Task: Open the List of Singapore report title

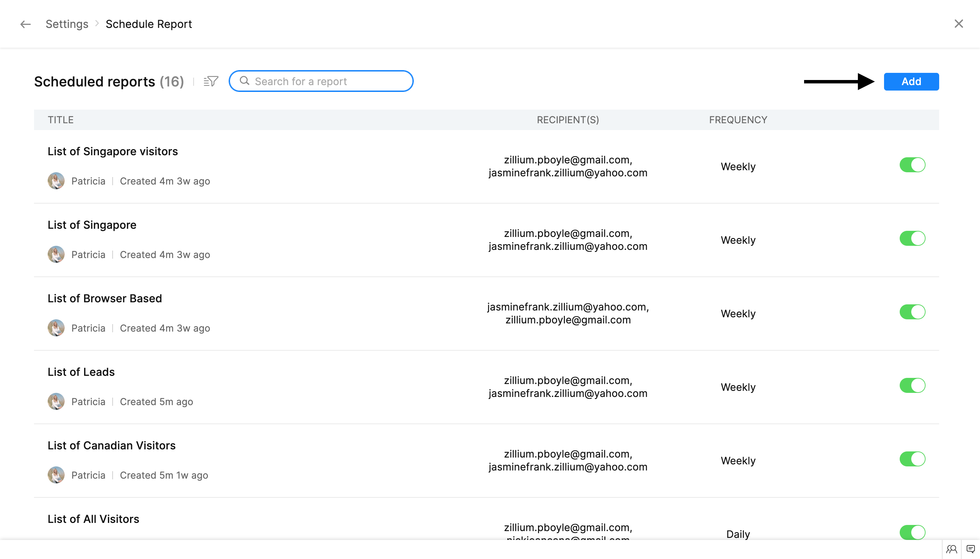Action: click(92, 225)
